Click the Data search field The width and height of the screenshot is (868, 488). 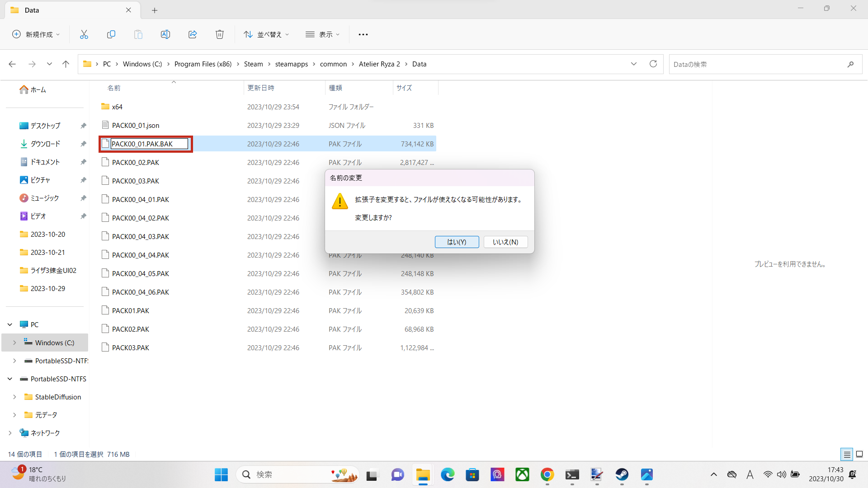[765, 64]
